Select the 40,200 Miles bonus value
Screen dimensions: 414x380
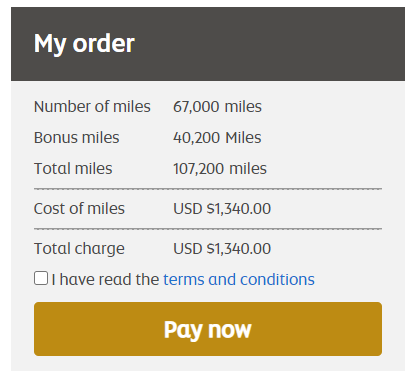[217, 138]
